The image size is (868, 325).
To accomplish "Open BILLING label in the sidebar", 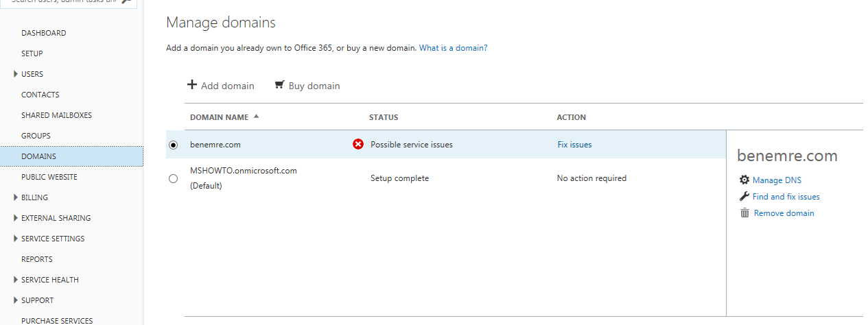I will [x=35, y=197].
